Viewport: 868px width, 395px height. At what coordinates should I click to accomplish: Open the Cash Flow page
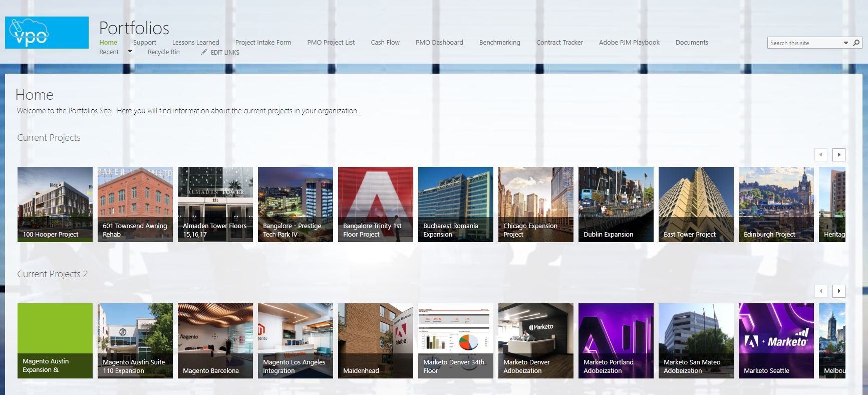pos(385,43)
